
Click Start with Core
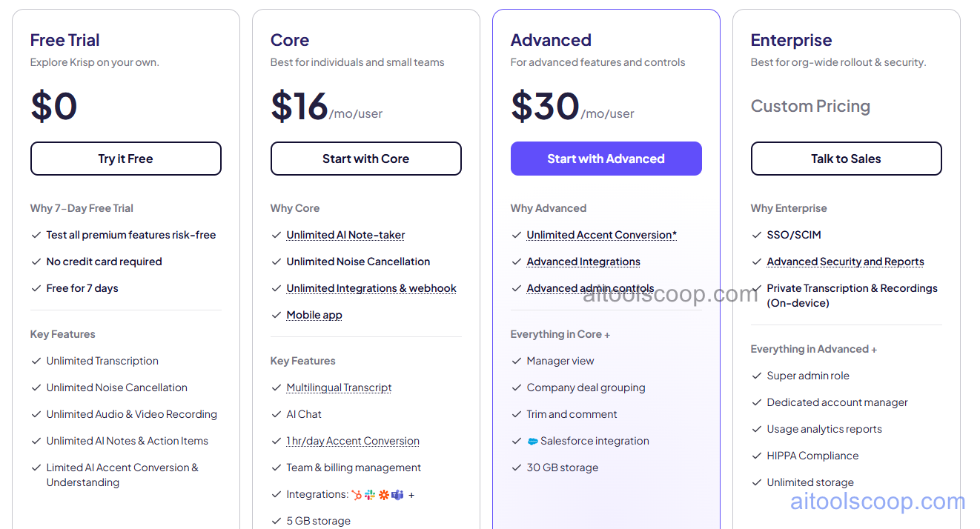(x=365, y=159)
